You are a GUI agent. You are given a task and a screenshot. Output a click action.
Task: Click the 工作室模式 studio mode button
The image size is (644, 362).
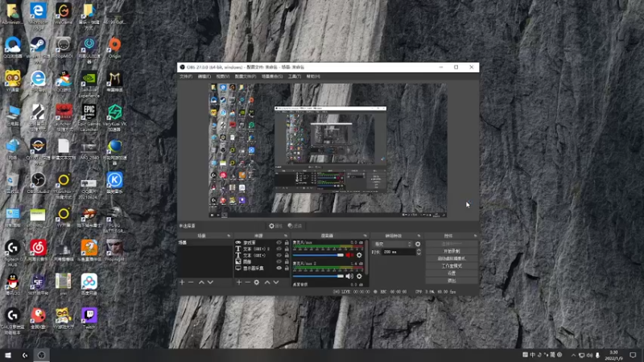click(452, 266)
